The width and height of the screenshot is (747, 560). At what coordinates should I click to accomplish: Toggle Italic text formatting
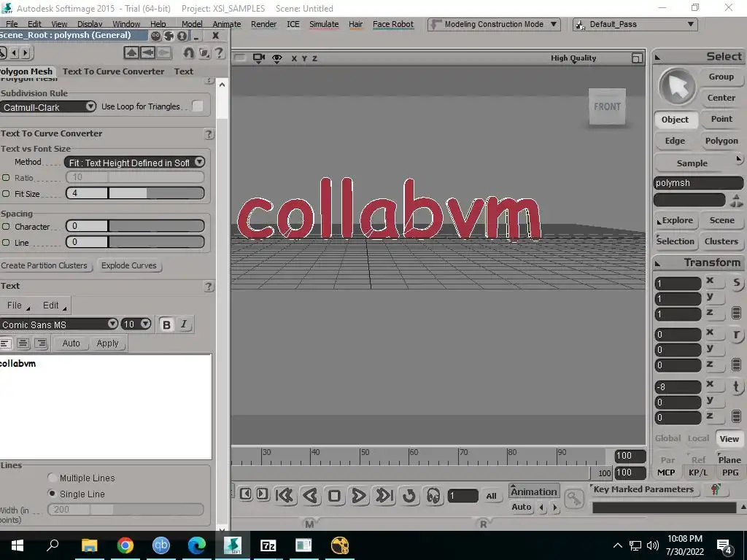183,324
